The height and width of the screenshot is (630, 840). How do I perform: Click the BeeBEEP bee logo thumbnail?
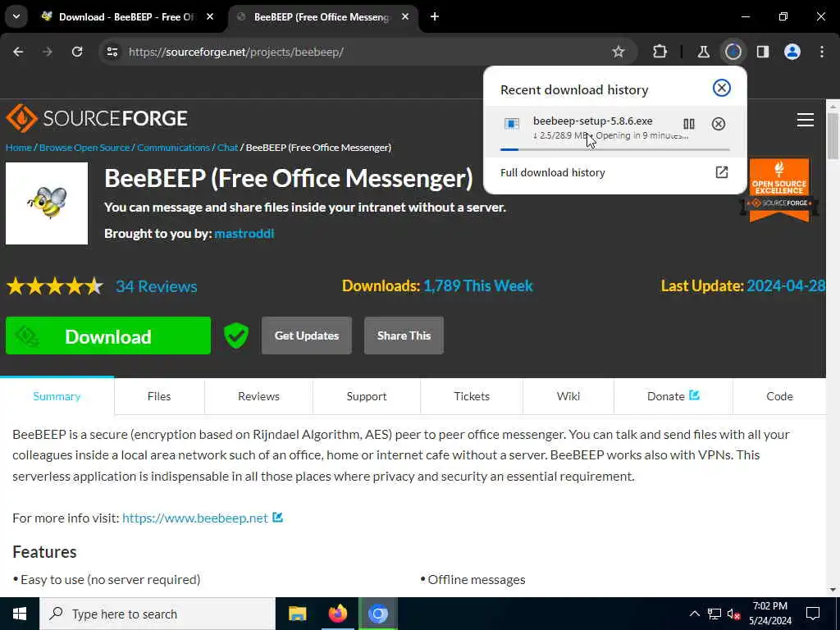(x=47, y=203)
